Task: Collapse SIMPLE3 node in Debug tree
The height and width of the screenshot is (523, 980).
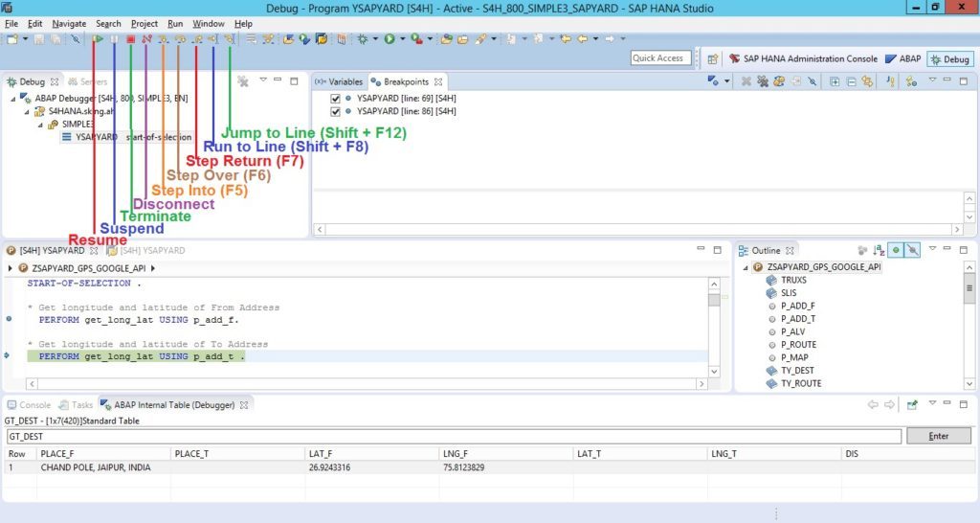Action: (40, 125)
